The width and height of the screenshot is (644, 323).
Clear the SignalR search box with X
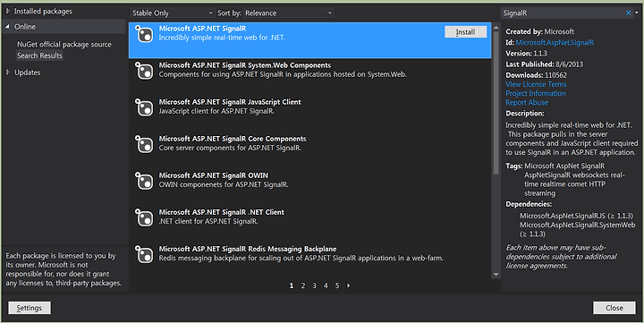(628, 13)
